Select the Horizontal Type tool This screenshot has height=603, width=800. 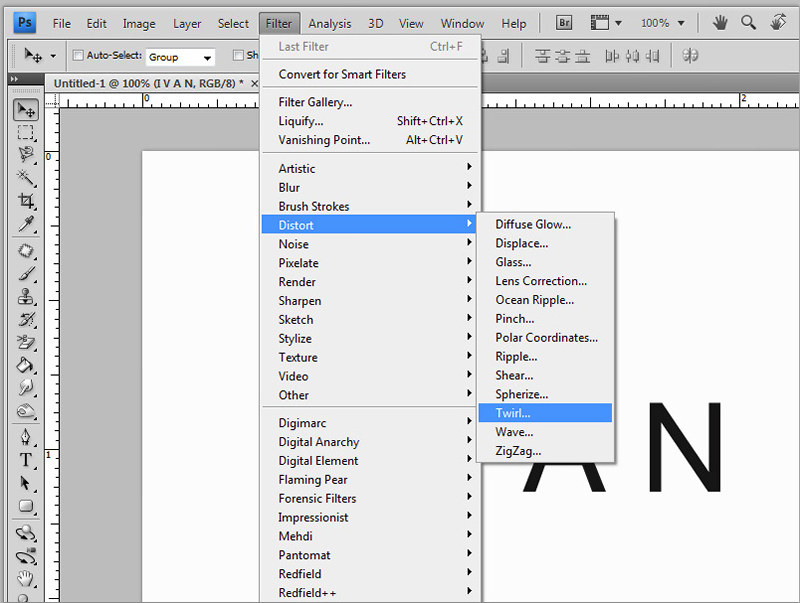(26, 460)
